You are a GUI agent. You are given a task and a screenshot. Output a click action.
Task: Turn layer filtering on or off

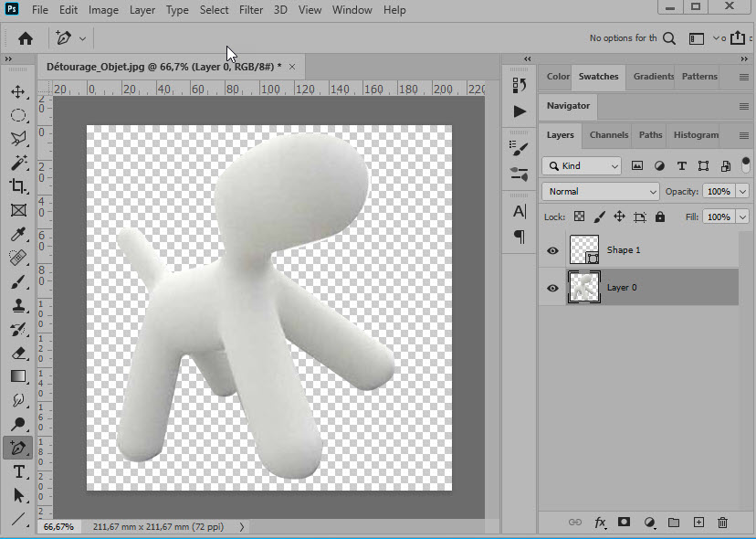746,165
